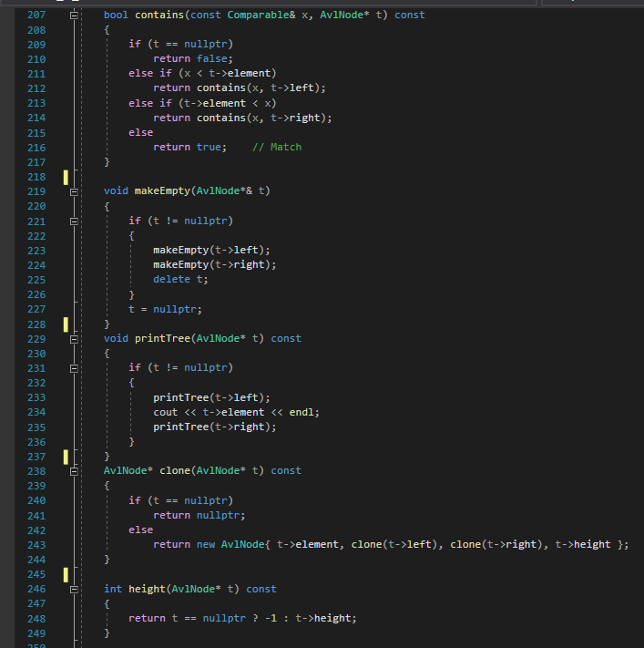The height and width of the screenshot is (648, 644).
Task: Collapse the if block at line 231
Action: pyautogui.click(x=74, y=368)
